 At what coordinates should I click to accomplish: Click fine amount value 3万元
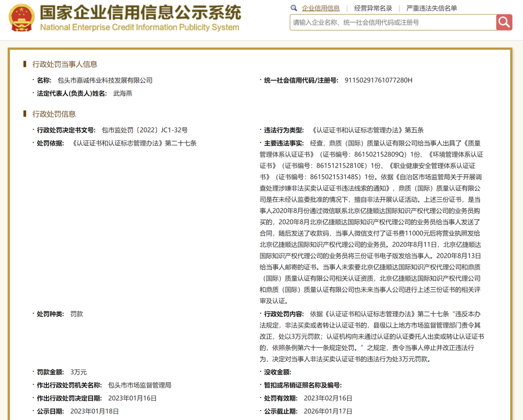click(x=78, y=372)
